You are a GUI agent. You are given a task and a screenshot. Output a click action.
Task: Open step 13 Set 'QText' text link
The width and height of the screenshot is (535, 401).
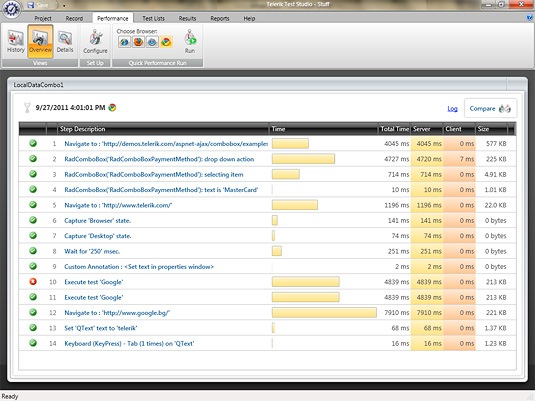pos(101,328)
